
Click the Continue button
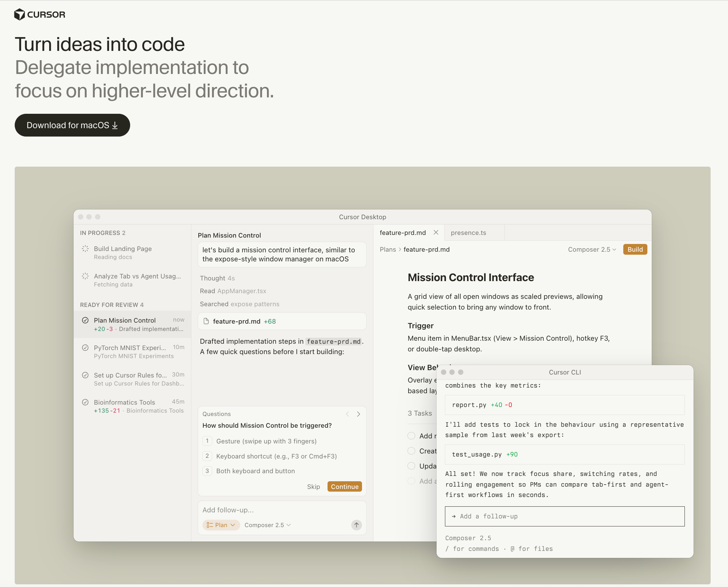[x=344, y=486]
